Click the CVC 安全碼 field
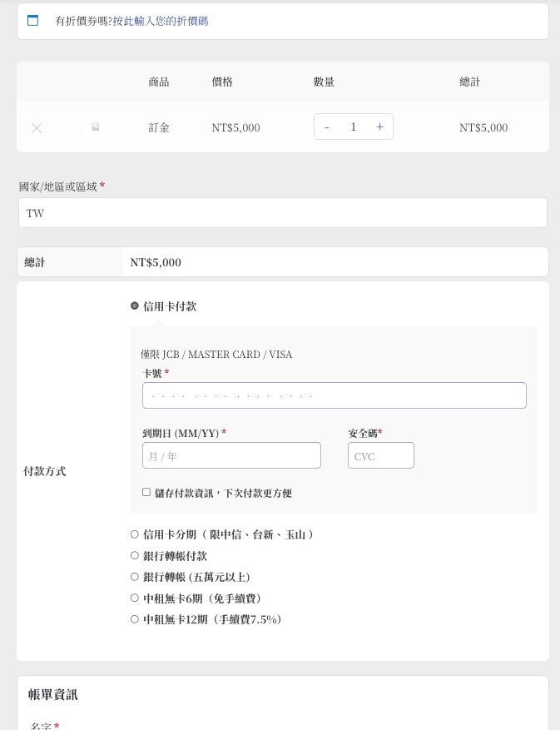Screen dimensions: 560x730 click(381, 455)
